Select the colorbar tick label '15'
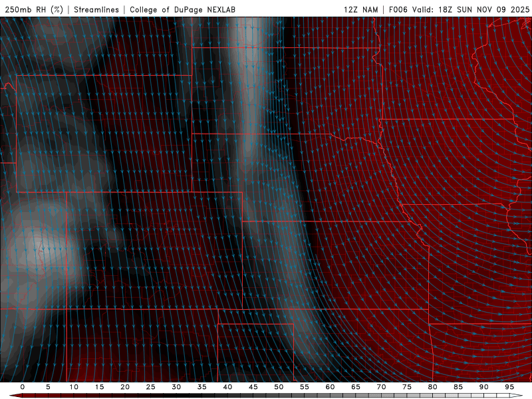 (x=99, y=387)
